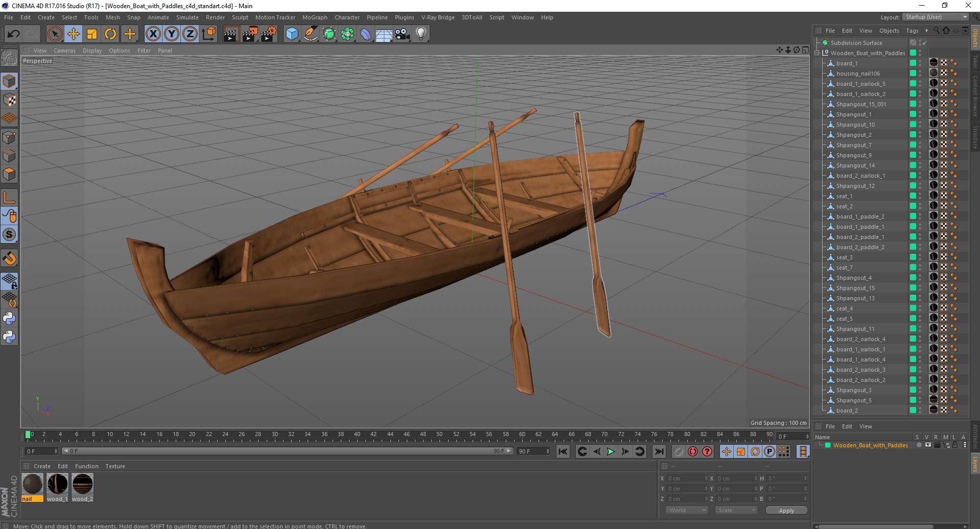The width and height of the screenshot is (980, 529).
Task: Toggle Z axis lock
Action: coord(190,34)
